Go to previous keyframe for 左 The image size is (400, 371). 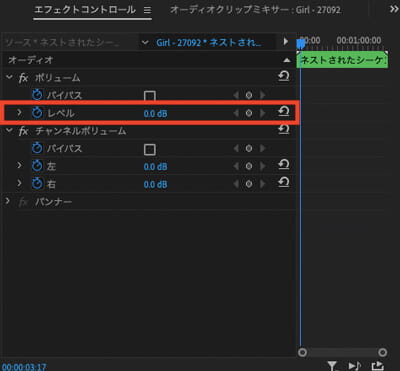236,166
